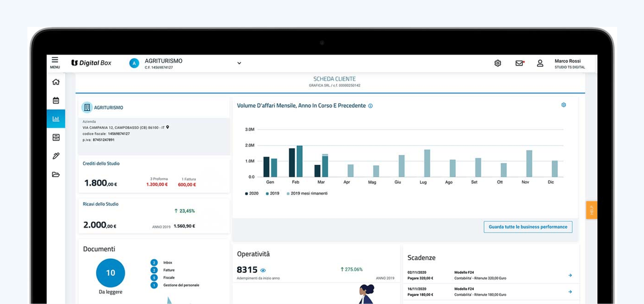
Task: Click SCHEDA CLIENTE title
Action: (x=334, y=79)
